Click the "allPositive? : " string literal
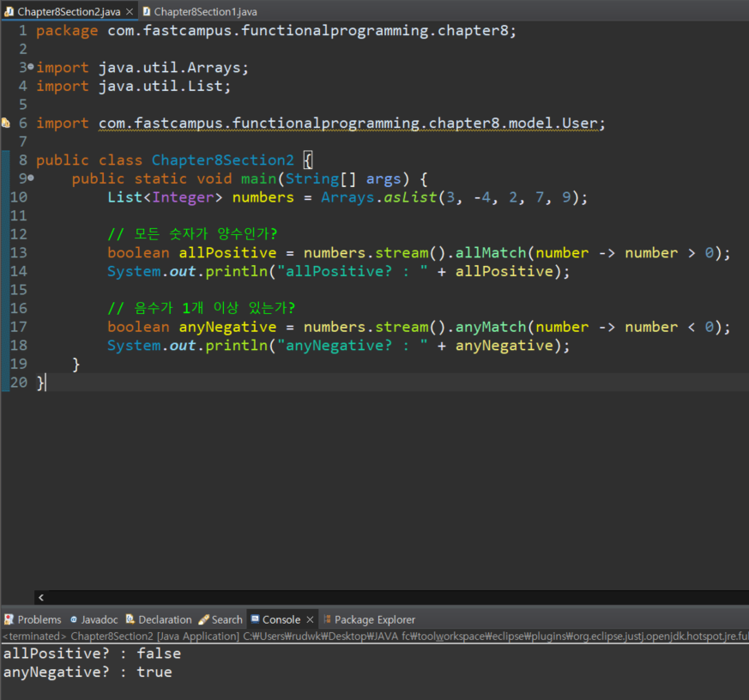This screenshot has height=700, width=749. [353, 271]
